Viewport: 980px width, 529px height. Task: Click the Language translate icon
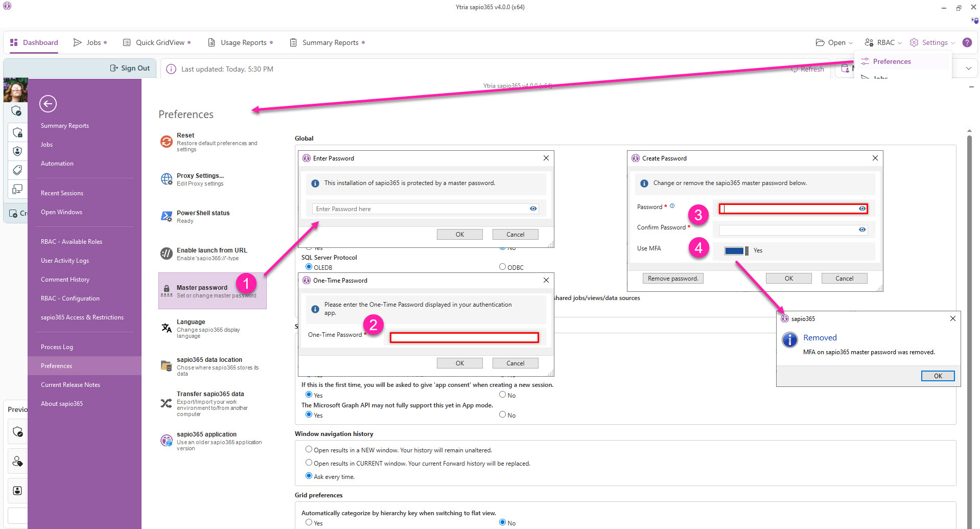167,328
